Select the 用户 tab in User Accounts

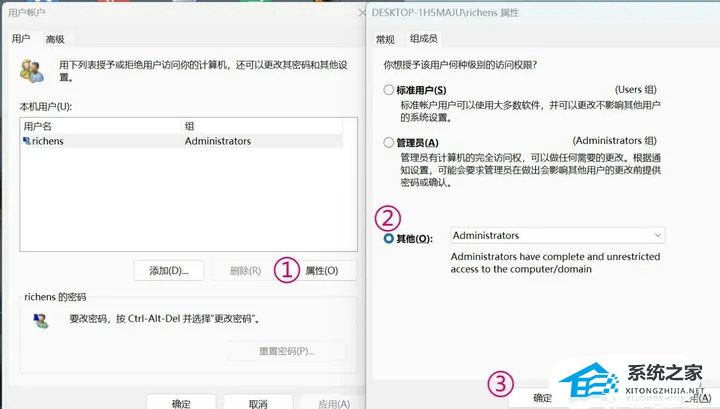tap(21, 39)
